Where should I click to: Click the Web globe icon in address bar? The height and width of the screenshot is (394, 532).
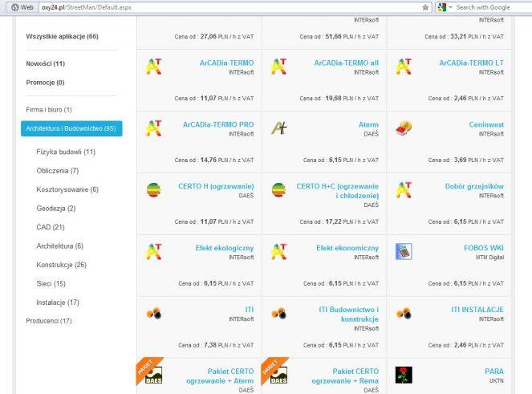15,7
